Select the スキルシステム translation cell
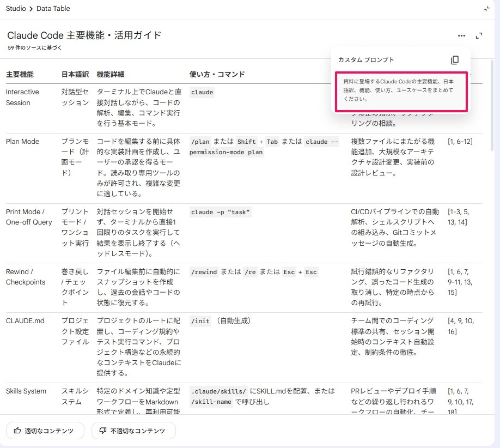The height and width of the screenshot is (448, 500). 75,396
